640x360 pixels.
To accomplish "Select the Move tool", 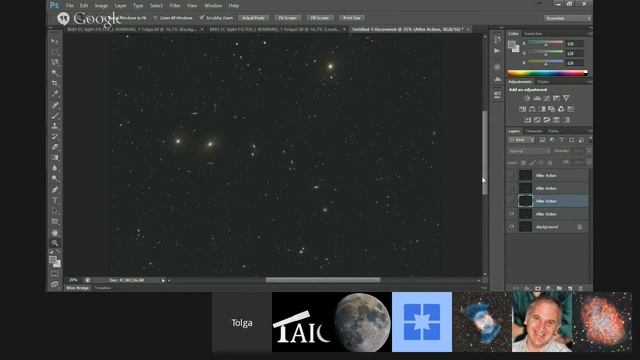I will 54,41.
